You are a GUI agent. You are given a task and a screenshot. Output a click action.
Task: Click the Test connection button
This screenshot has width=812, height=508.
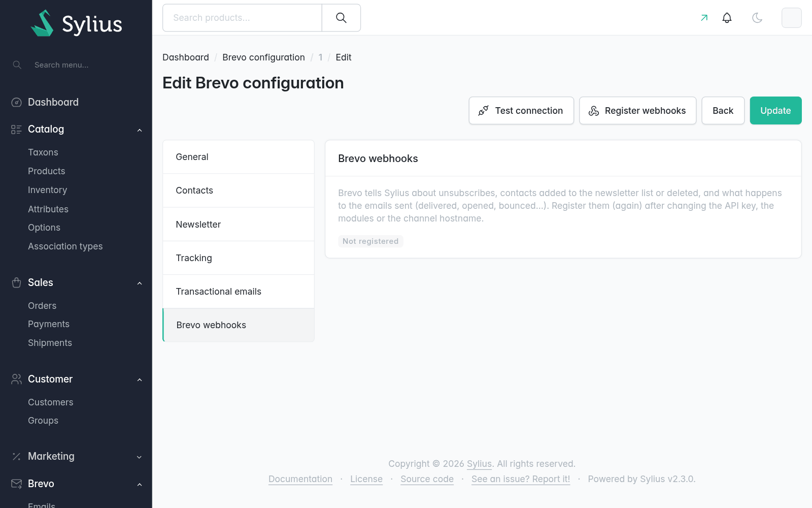[521, 111]
